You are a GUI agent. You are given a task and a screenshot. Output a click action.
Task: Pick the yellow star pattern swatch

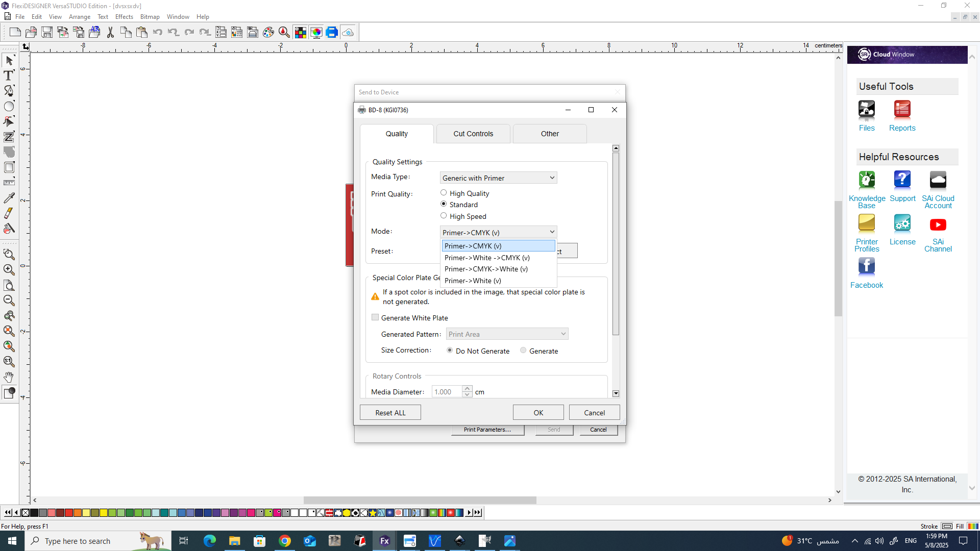pos(373,513)
